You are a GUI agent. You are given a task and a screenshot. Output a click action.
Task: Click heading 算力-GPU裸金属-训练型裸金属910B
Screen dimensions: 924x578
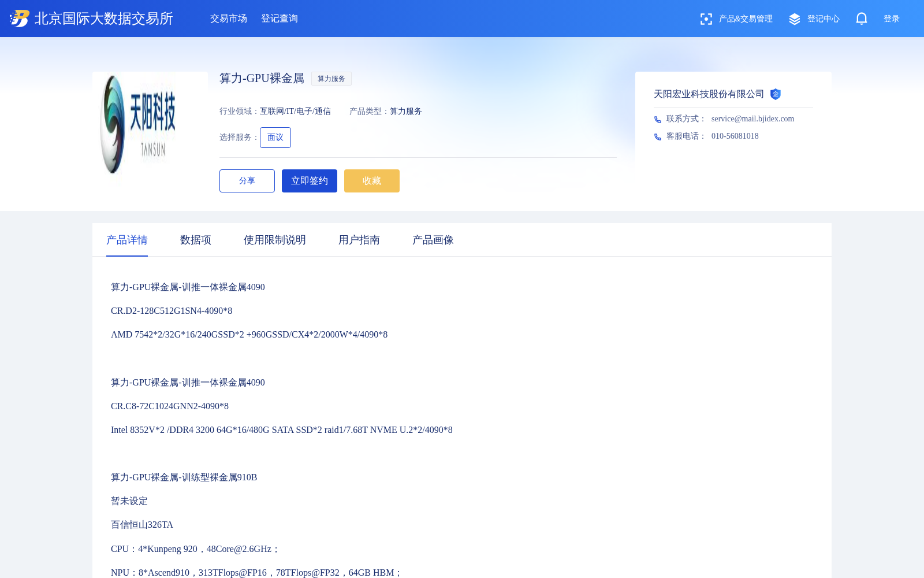(x=184, y=477)
